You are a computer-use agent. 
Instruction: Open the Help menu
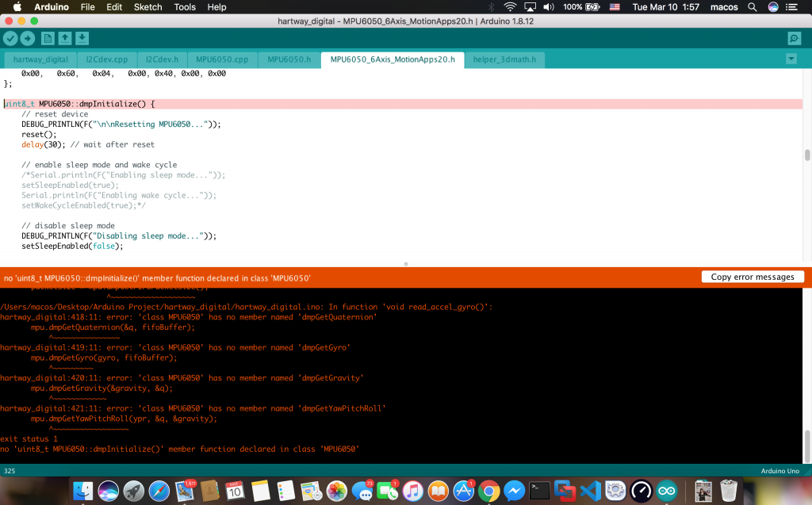pyautogui.click(x=216, y=6)
